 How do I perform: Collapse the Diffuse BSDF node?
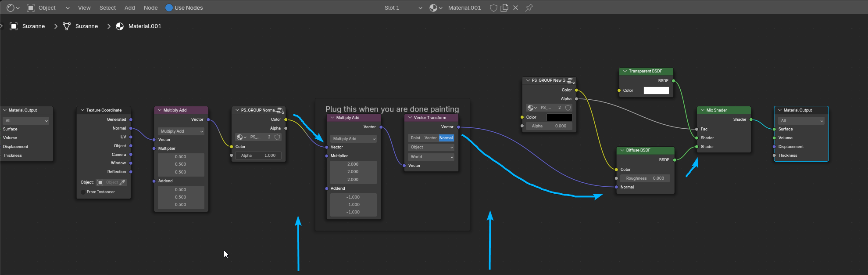622,150
